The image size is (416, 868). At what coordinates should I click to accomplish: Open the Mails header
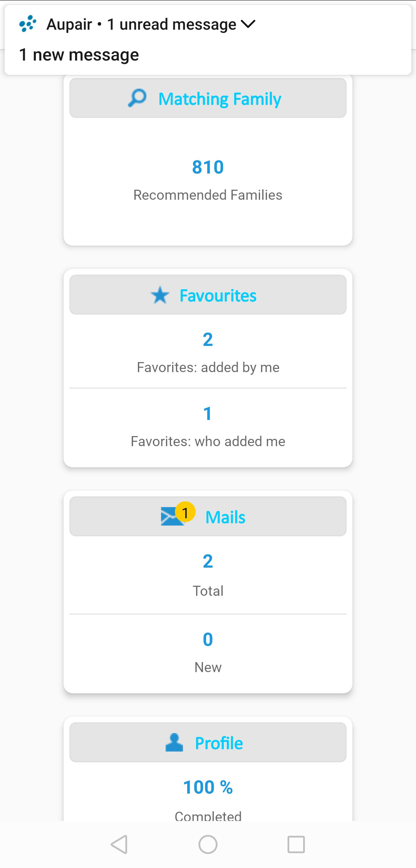pos(225,517)
